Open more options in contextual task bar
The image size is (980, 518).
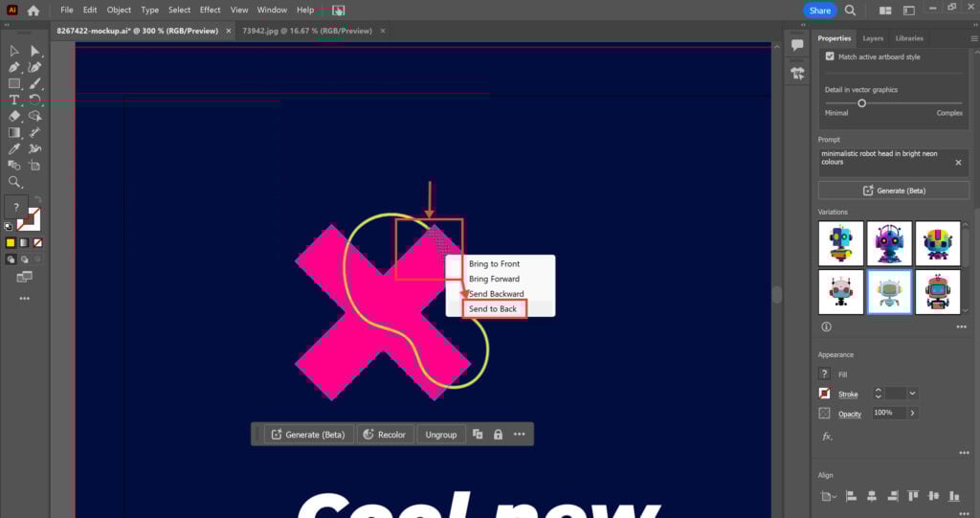tap(520, 434)
